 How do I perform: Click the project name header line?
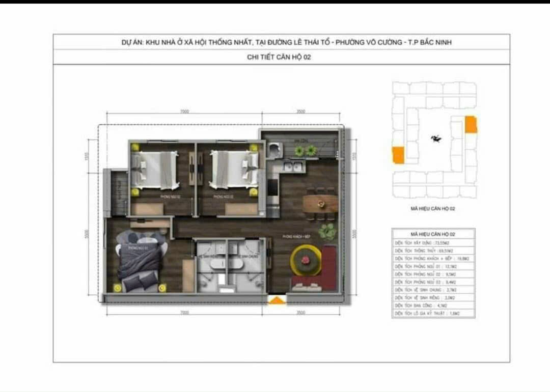286,42
